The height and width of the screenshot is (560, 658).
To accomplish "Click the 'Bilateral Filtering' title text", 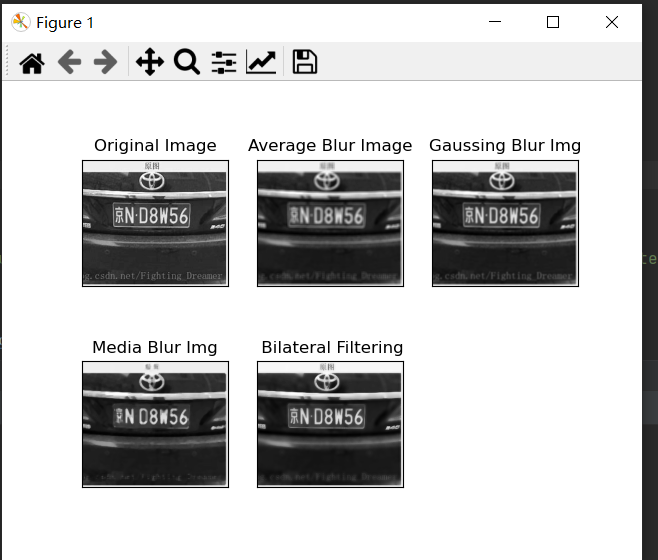I will [332, 348].
